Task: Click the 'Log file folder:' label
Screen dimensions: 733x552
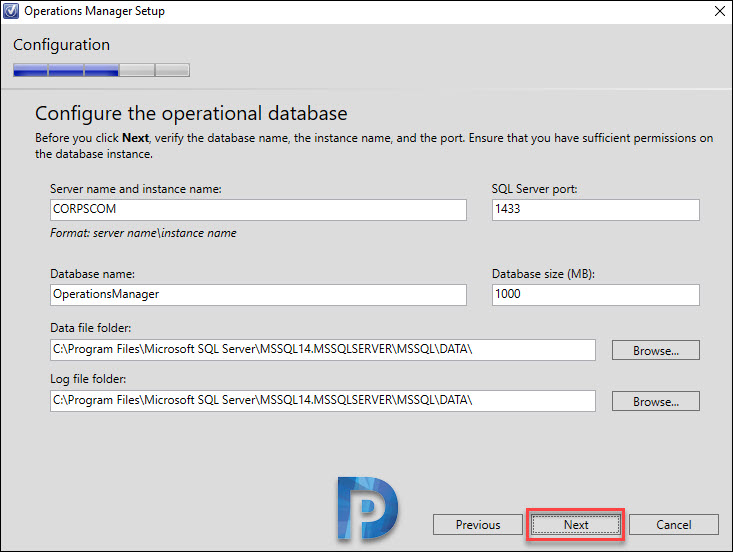Action: click(88, 379)
